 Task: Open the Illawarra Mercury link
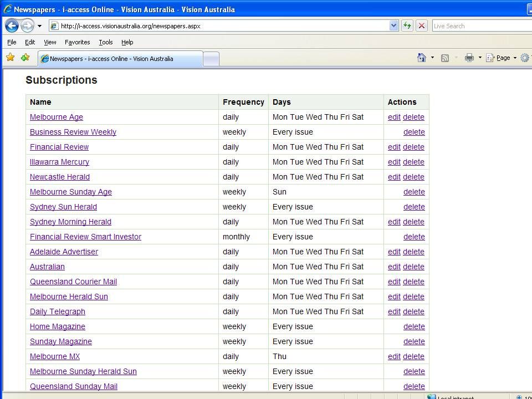pos(59,162)
